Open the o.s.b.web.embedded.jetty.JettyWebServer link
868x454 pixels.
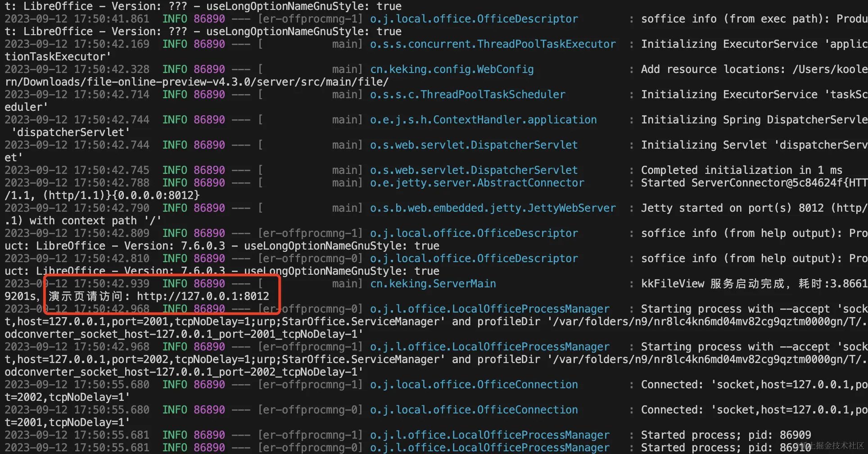pyautogui.click(x=493, y=208)
